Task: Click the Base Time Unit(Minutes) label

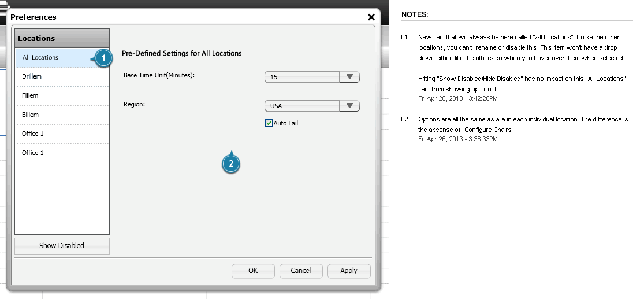Action: 158,75
